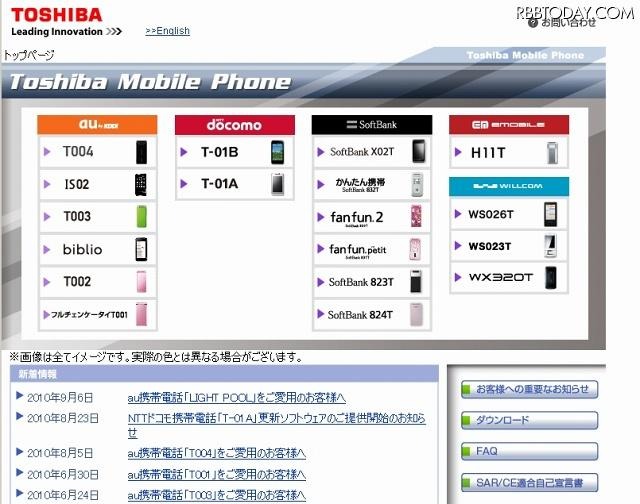Viewport: 640px width, 504px height.
Task: Open the WX320T model link
Action: pos(501,278)
